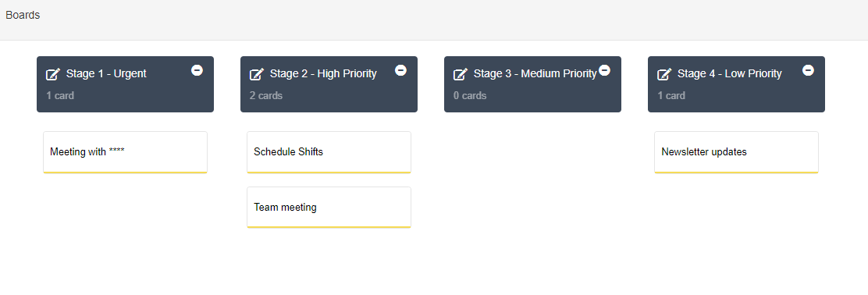Collapse the Stage 4 - Low Priority column
Screen dimensions: 868x295
pyautogui.click(x=808, y=70)
